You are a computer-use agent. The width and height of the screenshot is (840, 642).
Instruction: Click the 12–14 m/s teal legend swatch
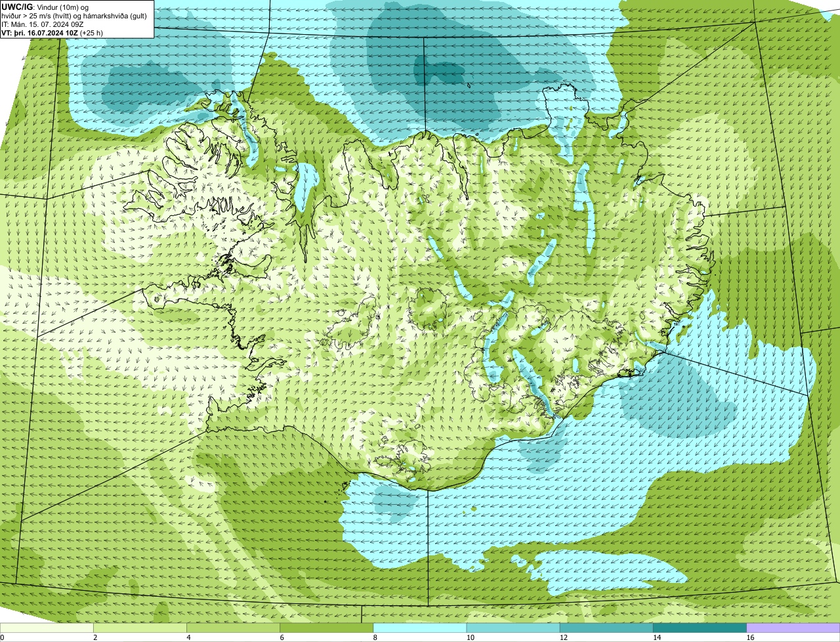606,628
